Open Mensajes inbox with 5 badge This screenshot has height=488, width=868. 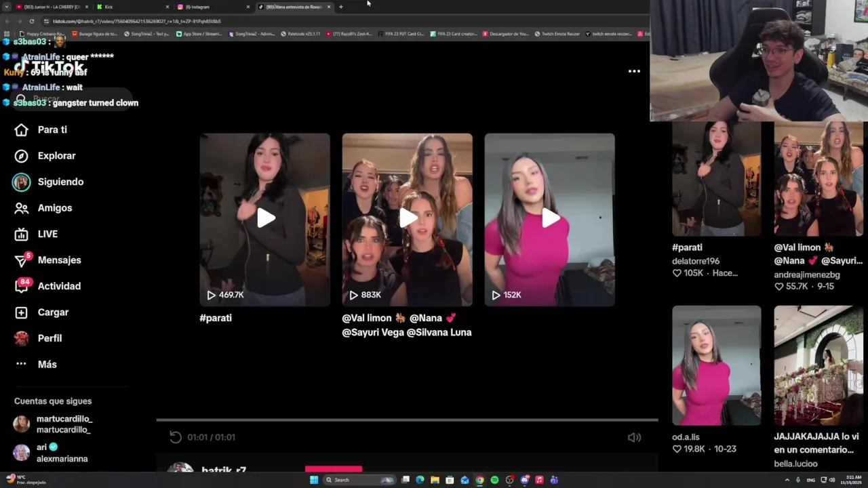[x=48, y=260]
